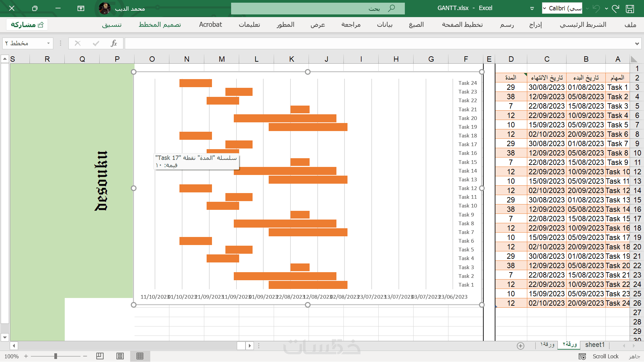Image resolution: width=644 pixels, height=362 pixels.
Task: Click the zoom slider handle
Action: click(x=56, y=356)
